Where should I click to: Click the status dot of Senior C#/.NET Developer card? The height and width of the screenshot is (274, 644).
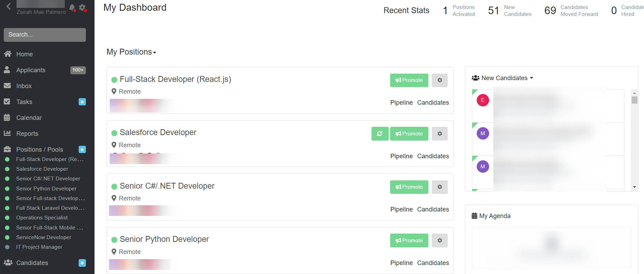pos(115,187)
